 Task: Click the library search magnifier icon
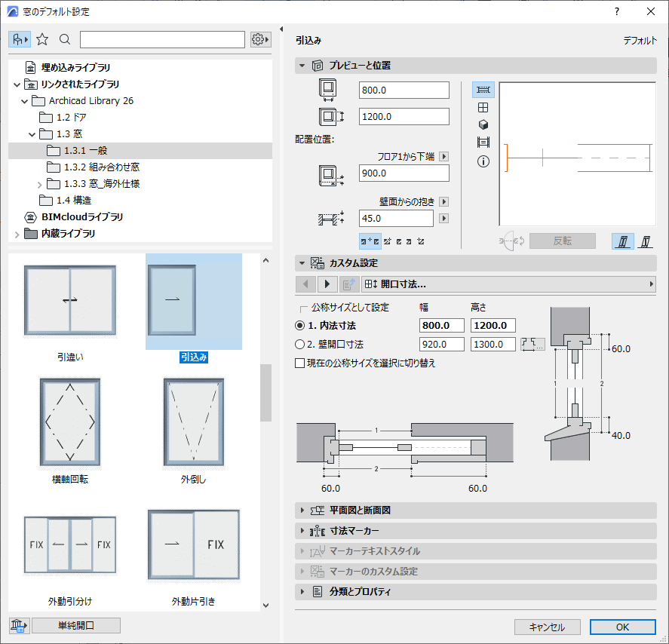click(65, 39)
